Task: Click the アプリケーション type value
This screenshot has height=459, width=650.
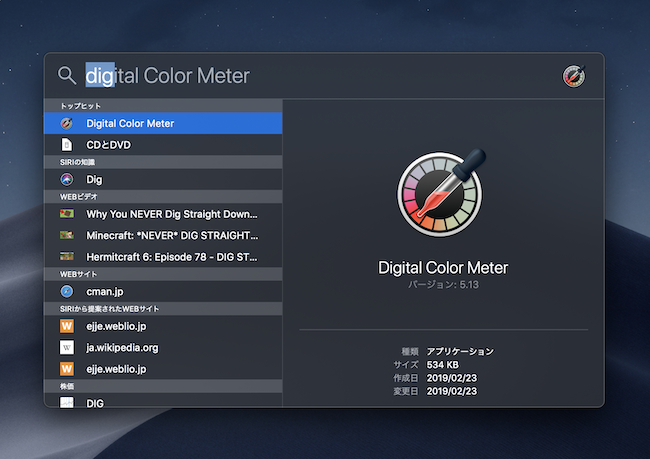Action: (460, 352)
